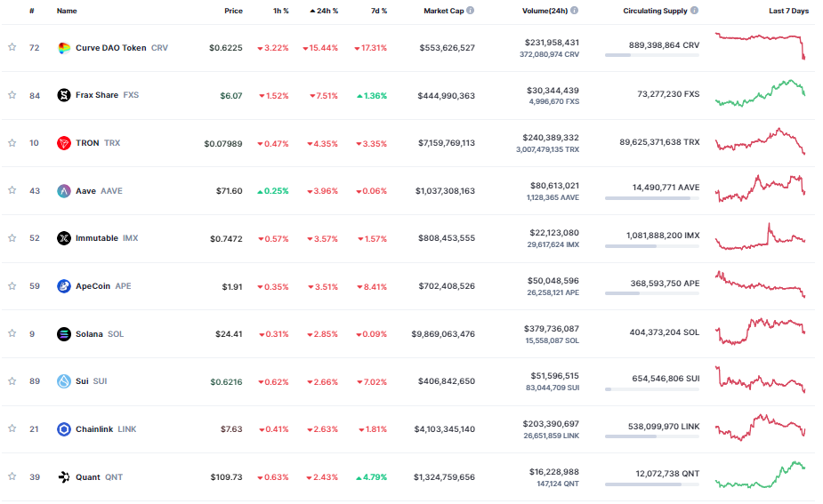Toggle the Immutable watchlist star
The height and width of the screenshot is (504, 823).
[x=12, y=238]
